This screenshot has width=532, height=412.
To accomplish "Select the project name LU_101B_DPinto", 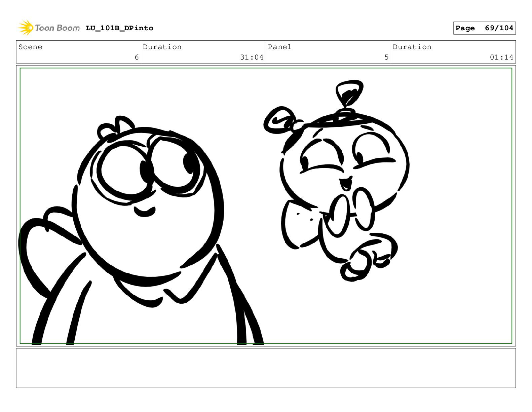I will [x=119, y=28].
